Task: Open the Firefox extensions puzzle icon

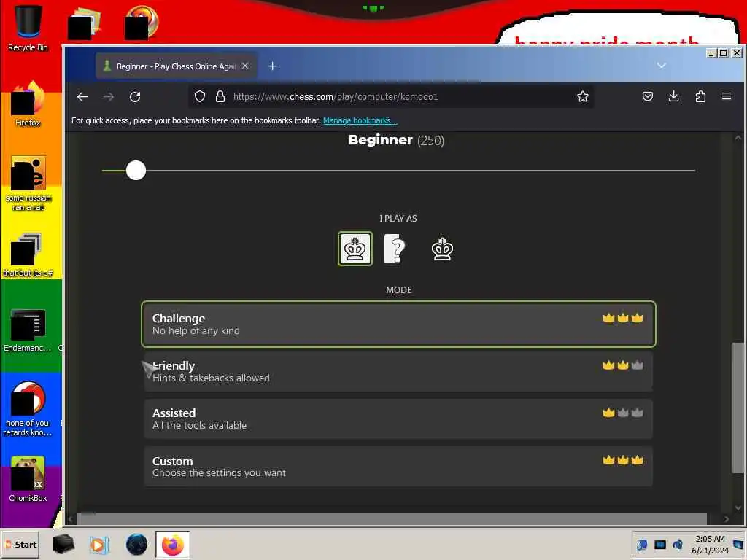Action: click(700, 97)
